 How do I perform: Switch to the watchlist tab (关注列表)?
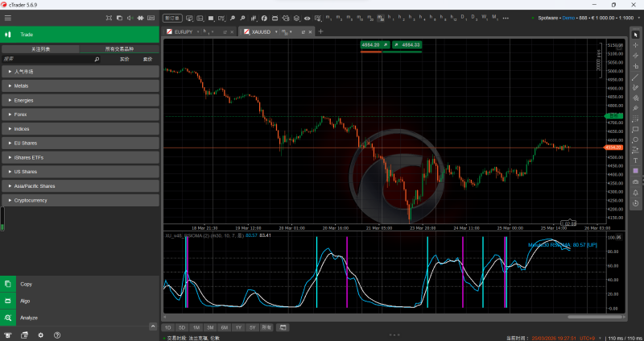(x=41, y=49)
